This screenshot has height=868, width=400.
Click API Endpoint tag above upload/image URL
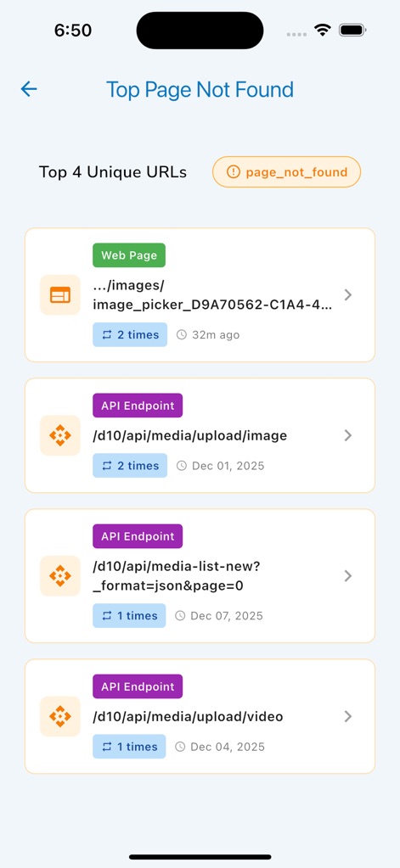pyautogui.click(x=138, y=406)
